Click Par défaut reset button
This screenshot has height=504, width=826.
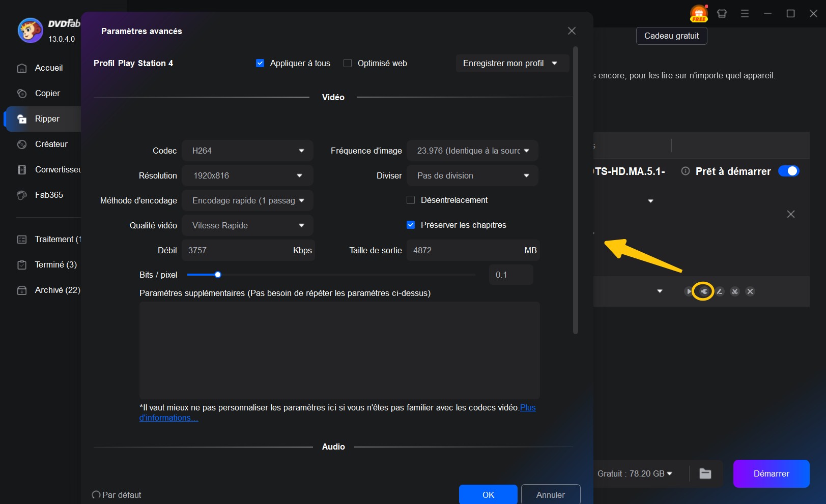click(x=117, y=495)
